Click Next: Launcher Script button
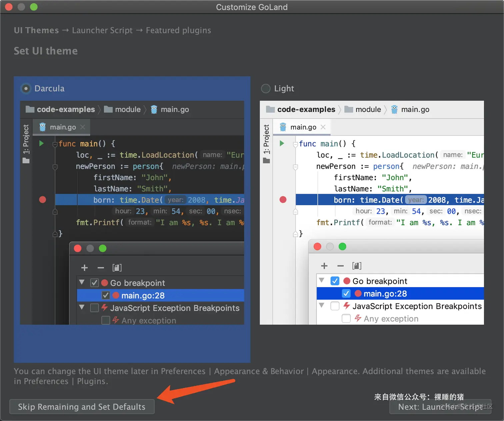The image size is (504, 421). [440, 407]
